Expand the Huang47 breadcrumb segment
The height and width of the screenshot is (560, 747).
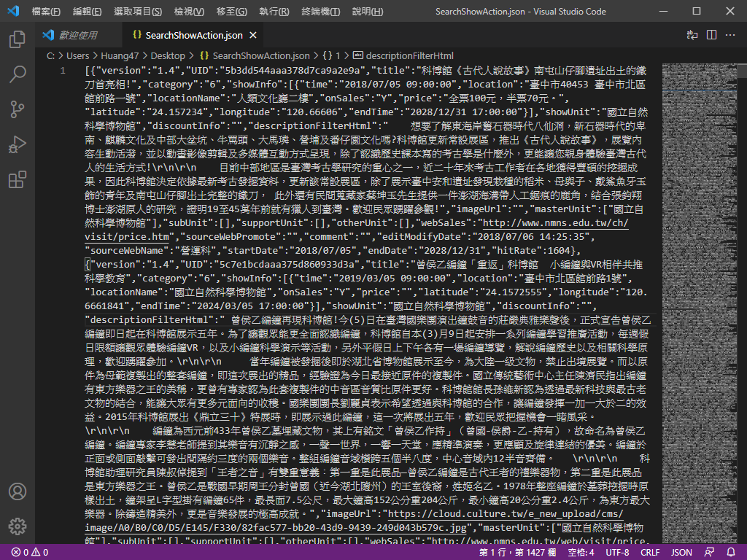[120, 55]
